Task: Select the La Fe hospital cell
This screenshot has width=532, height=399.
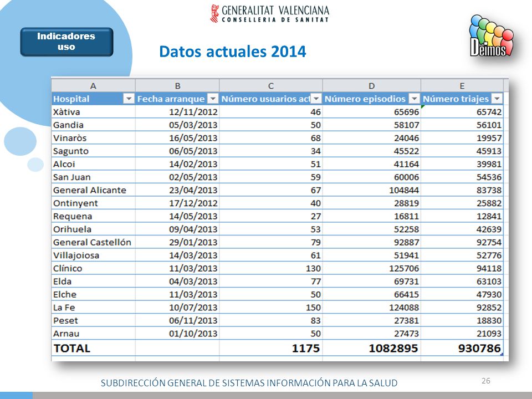Action: [x=93, y=308]
